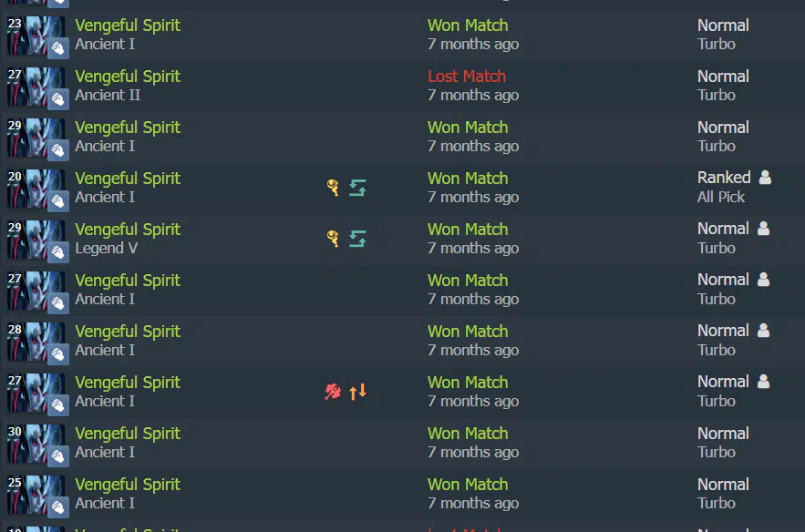Viewport: 805px width, 532px height.
Task: Click the teal swap-arrows icon in the Ranked row
Action: tap(358, 188)
